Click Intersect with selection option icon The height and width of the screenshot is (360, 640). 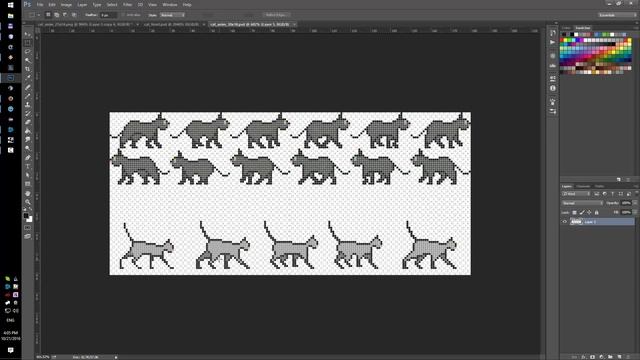74,15
